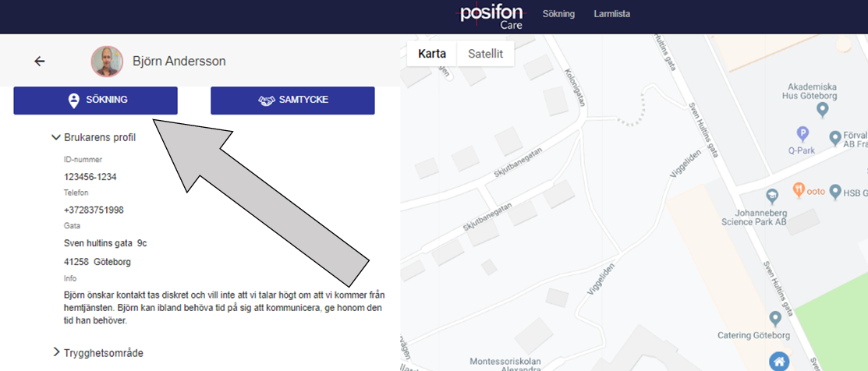Screen dimensions: 868x371
Task: Click the SAMTYCKE handshake button
Action: click(x=292, y=101)
